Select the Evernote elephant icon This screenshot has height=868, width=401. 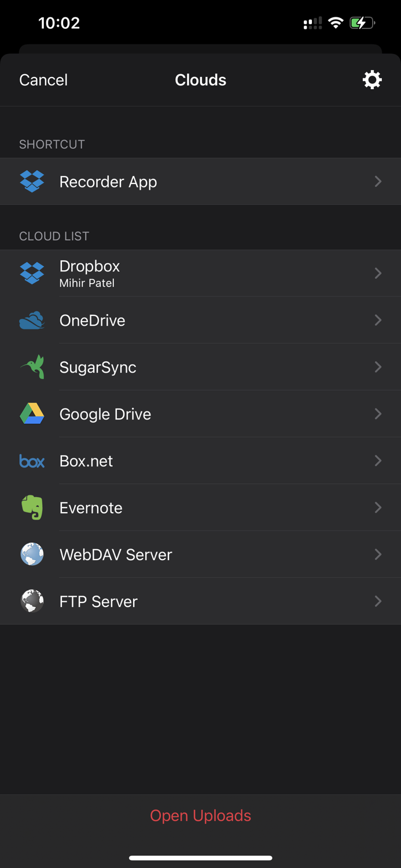(32, 507)
